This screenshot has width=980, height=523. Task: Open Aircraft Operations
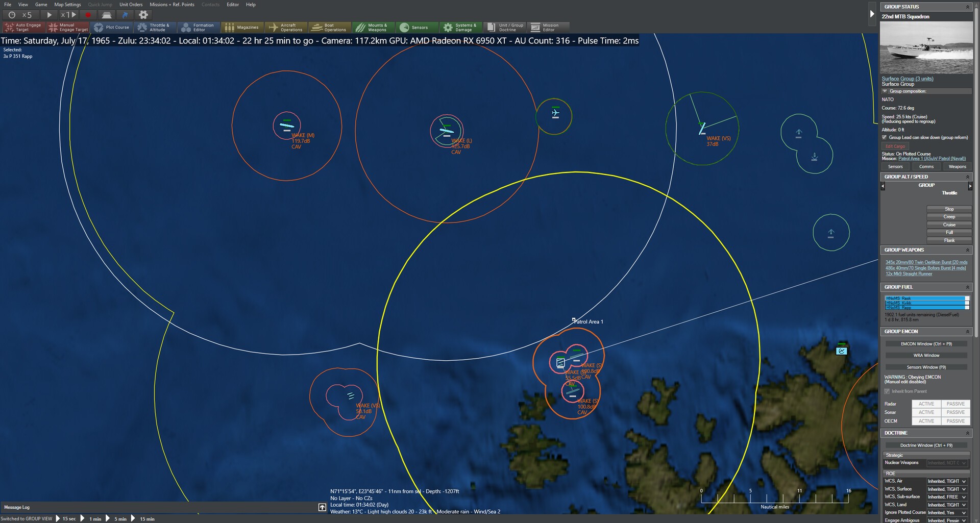(286, 28)
